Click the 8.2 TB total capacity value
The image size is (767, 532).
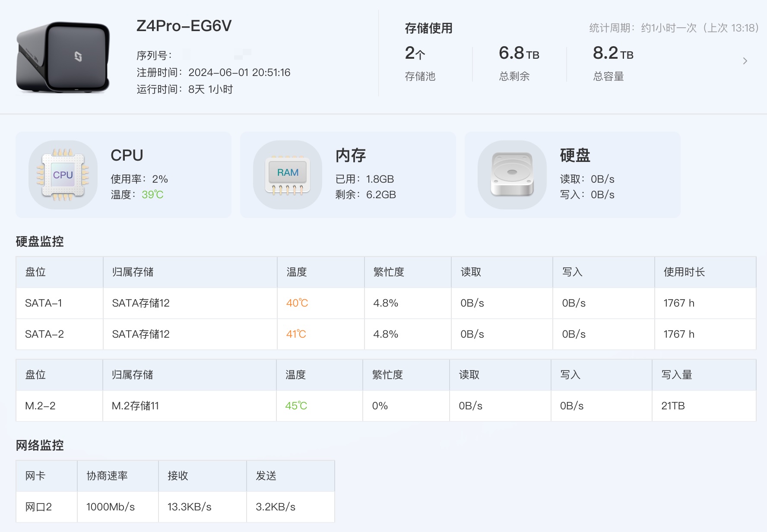coord(613,53)
